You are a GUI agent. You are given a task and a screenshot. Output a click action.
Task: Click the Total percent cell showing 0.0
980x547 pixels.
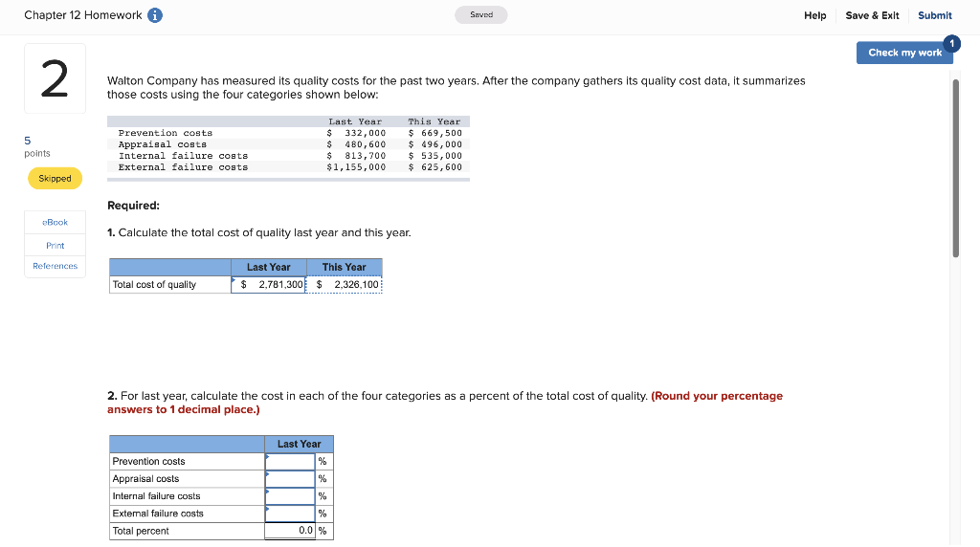(290, 531)
